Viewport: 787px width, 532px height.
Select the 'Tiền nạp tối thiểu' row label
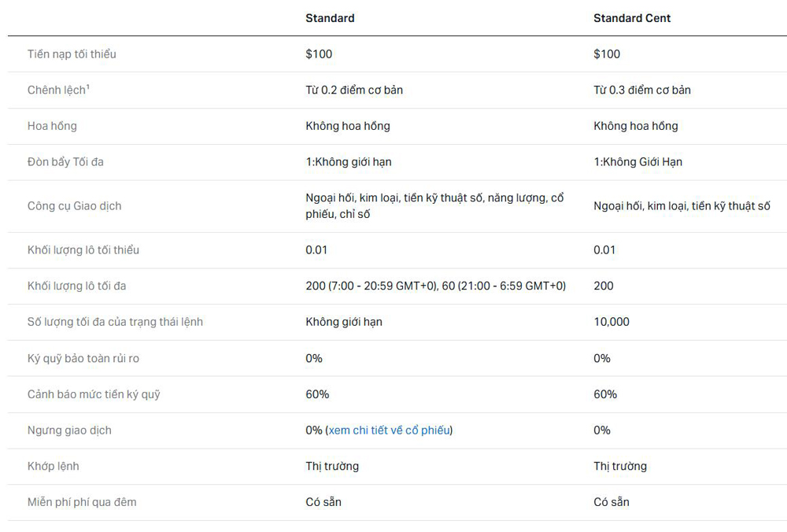(x=72, y=54)
